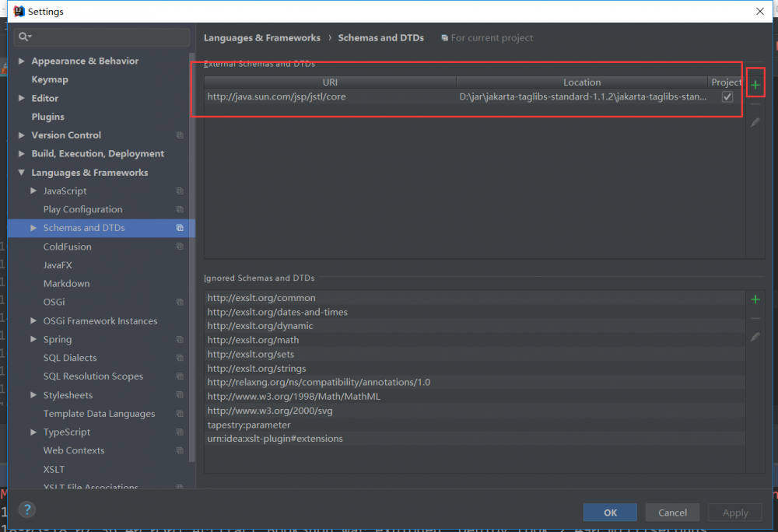Click the 'For current project' marker icon
The width and height of the screenshot is (778, 532).
(x=443, y=37)
